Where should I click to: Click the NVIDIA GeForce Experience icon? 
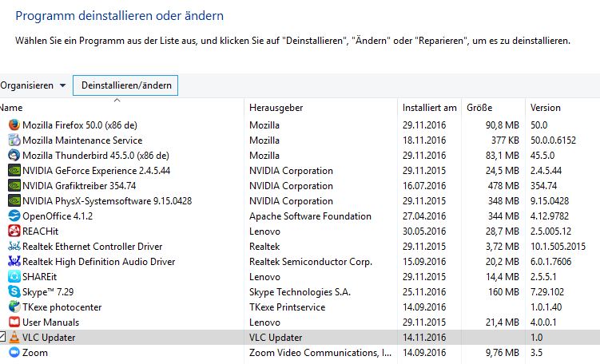point(14,171)
